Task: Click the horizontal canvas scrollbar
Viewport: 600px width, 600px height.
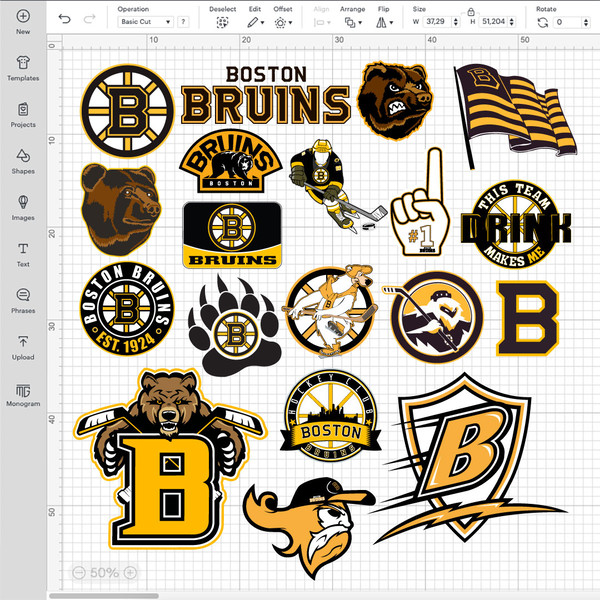Action: tap(104, 596)
